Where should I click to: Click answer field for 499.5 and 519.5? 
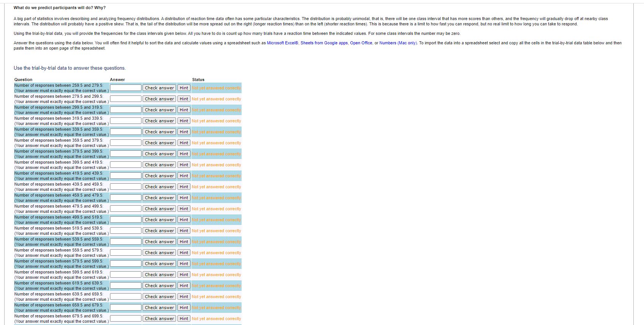(x=126, y=219)
